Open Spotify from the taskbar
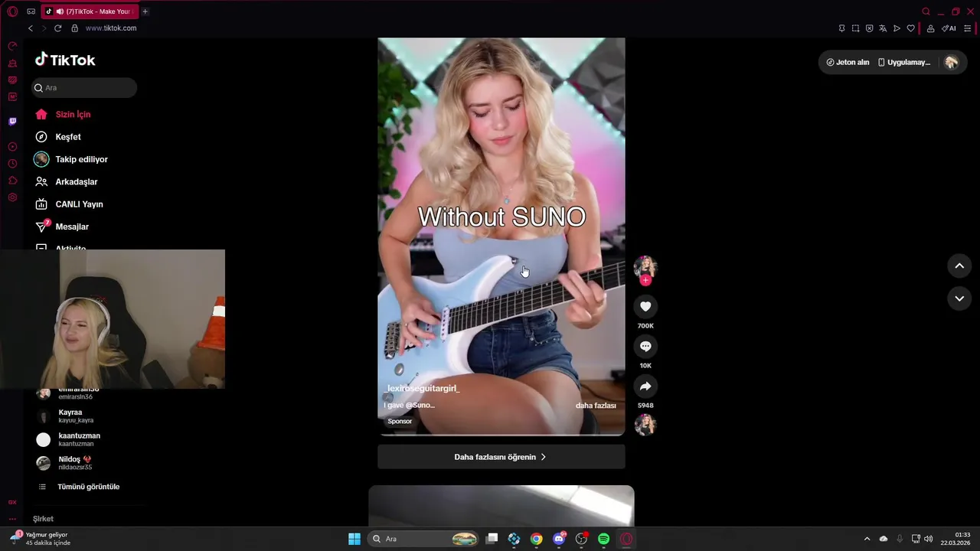 603,539
